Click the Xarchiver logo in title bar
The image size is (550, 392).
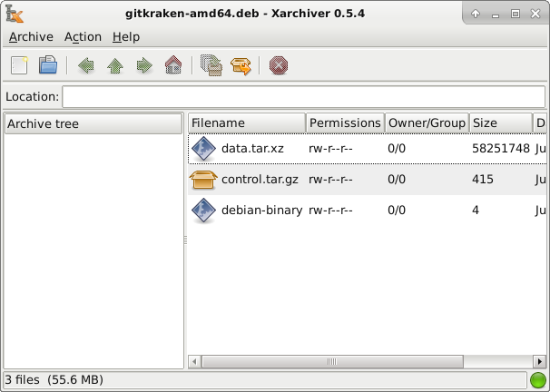(15, 14)
